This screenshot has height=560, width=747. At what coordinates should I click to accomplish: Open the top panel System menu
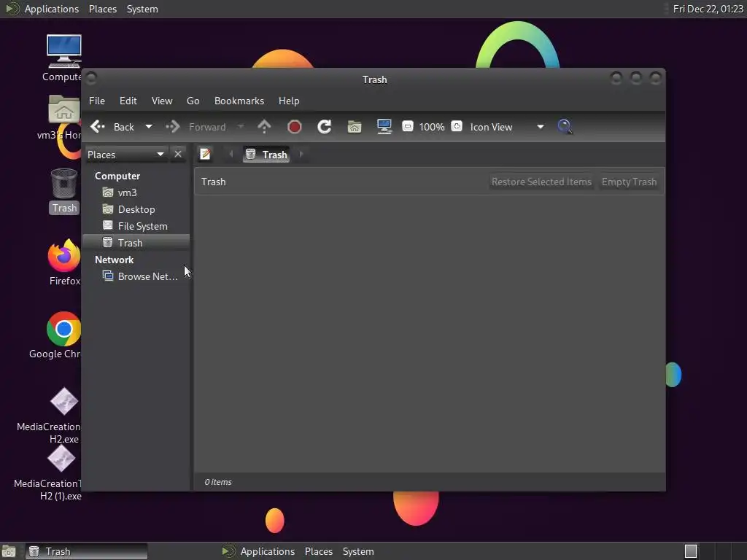point(142,9)
